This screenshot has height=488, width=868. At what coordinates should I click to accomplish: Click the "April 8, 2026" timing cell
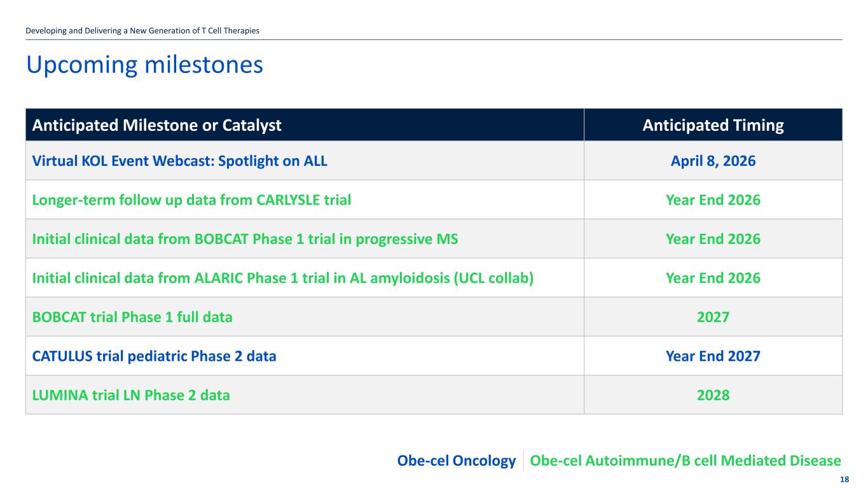tap(713, 161)
